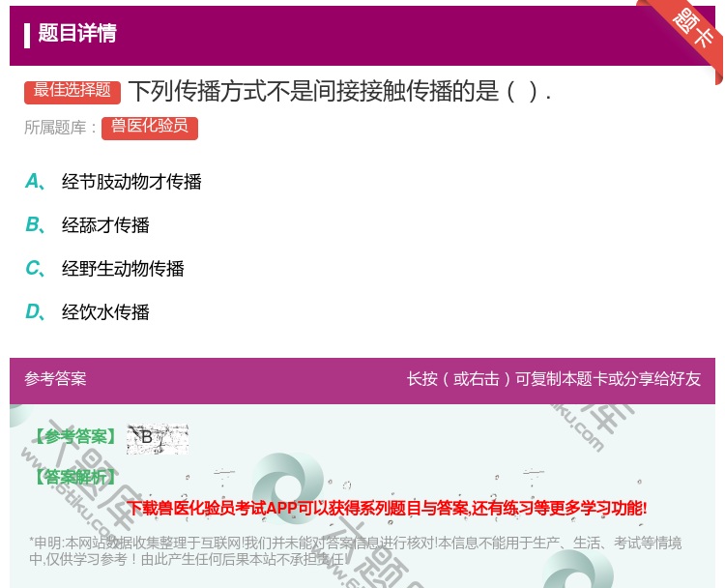Select option D 经饮水传播
The height and width of the screenshot is (588, 725).
point(87,311)
